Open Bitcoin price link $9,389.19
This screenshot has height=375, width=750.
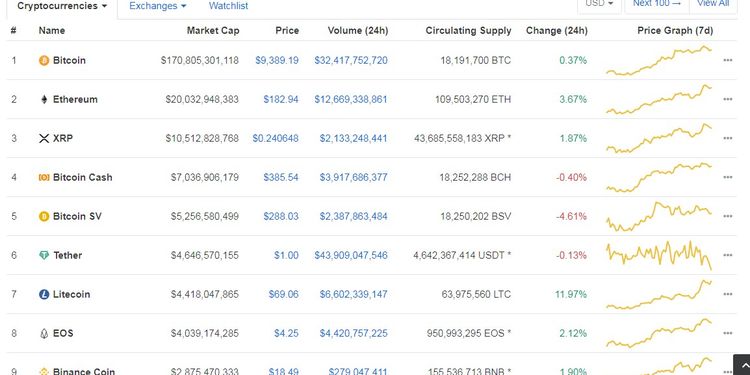(x=277, y=60)
